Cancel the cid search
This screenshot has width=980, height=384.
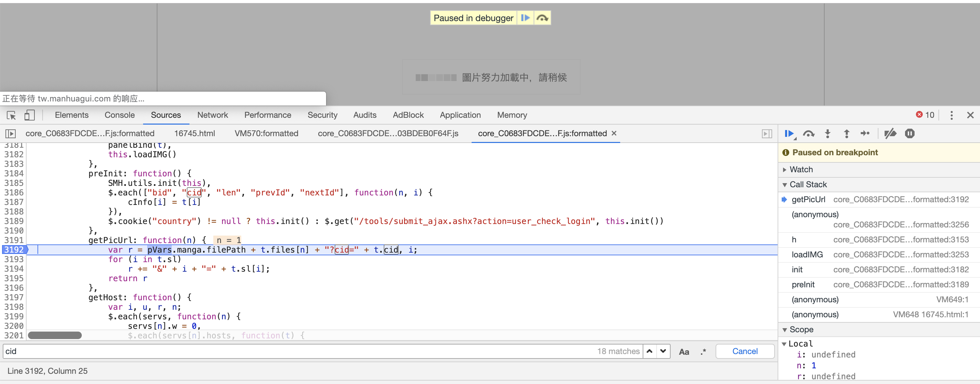[x=745, y=351]
